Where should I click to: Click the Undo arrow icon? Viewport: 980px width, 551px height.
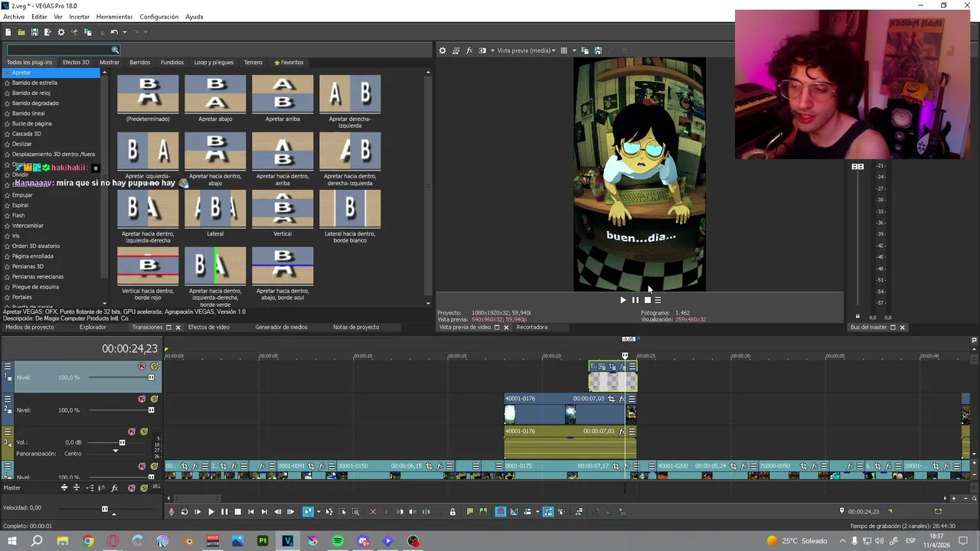[x=113, y=32]
